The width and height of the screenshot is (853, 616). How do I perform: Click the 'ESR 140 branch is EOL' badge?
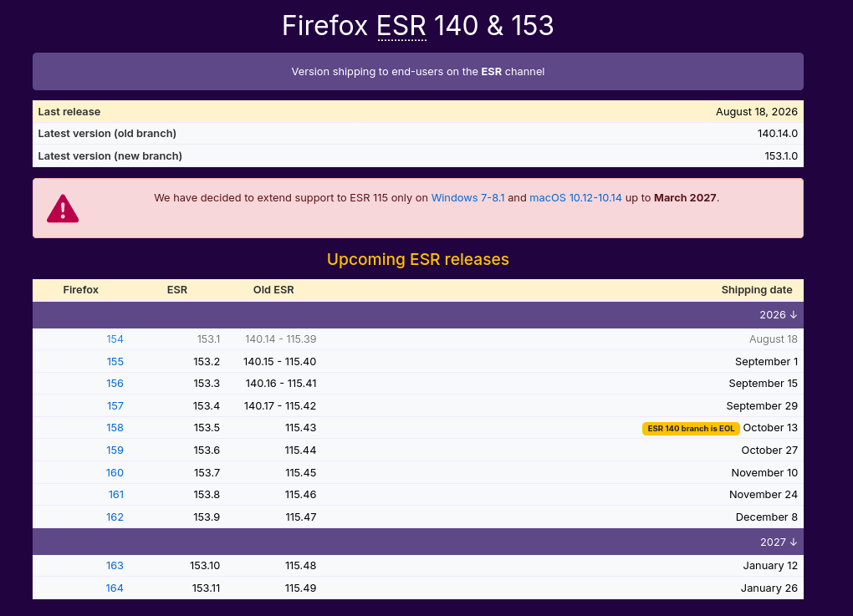691,429
